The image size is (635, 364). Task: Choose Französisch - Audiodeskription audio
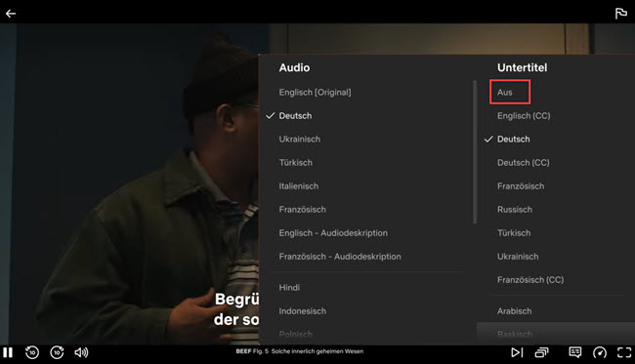click(340, 257)
